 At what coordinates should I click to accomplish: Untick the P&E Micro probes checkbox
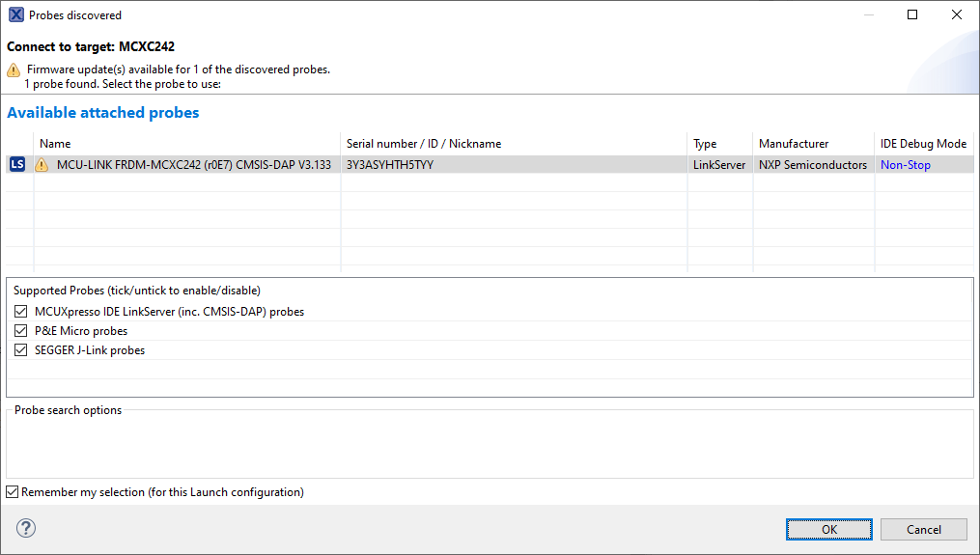[21, 331]
